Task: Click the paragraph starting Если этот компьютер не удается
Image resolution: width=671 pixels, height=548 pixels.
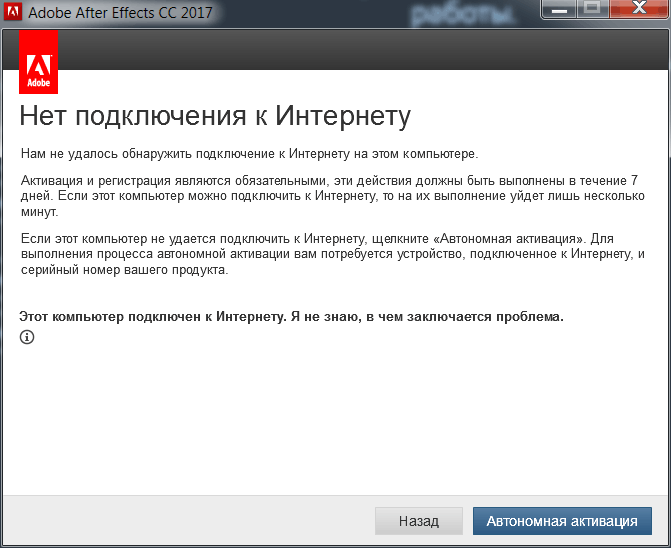Action: click(333, 254)
